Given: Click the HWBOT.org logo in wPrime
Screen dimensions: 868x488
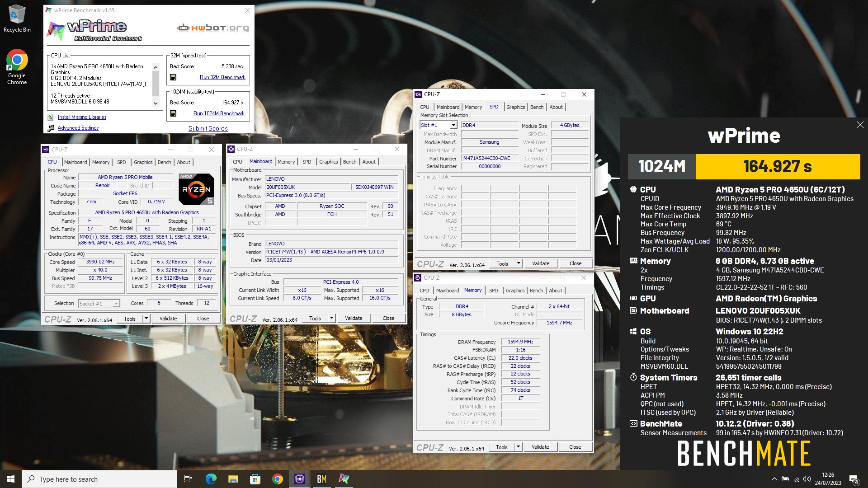Looking at the screenshot, I should 213,28.
